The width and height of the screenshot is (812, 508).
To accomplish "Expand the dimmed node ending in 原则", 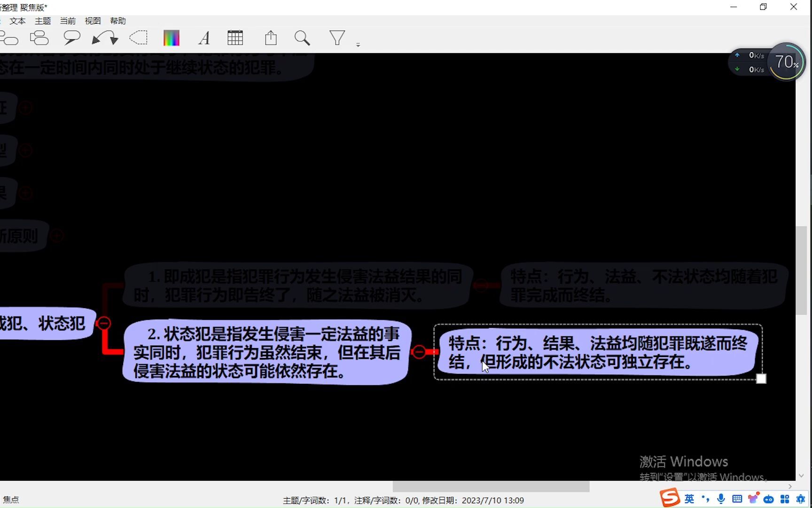I will 57,236.
